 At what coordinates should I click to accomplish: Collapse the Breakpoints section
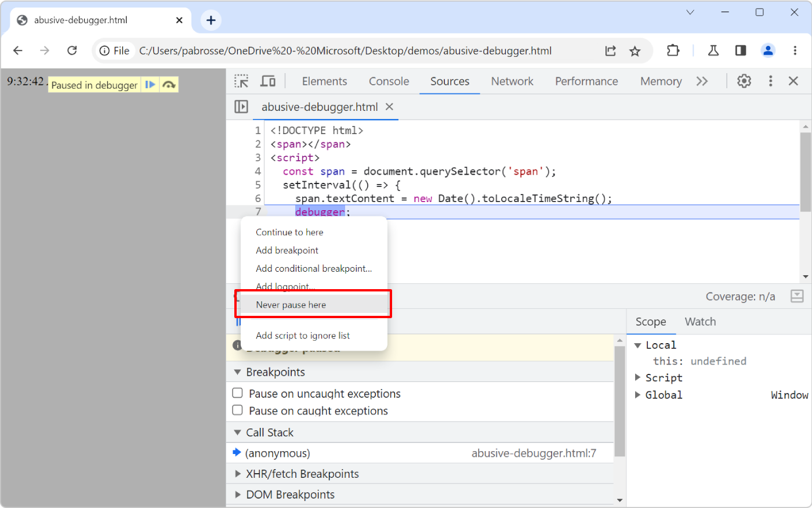coord(237,372)
